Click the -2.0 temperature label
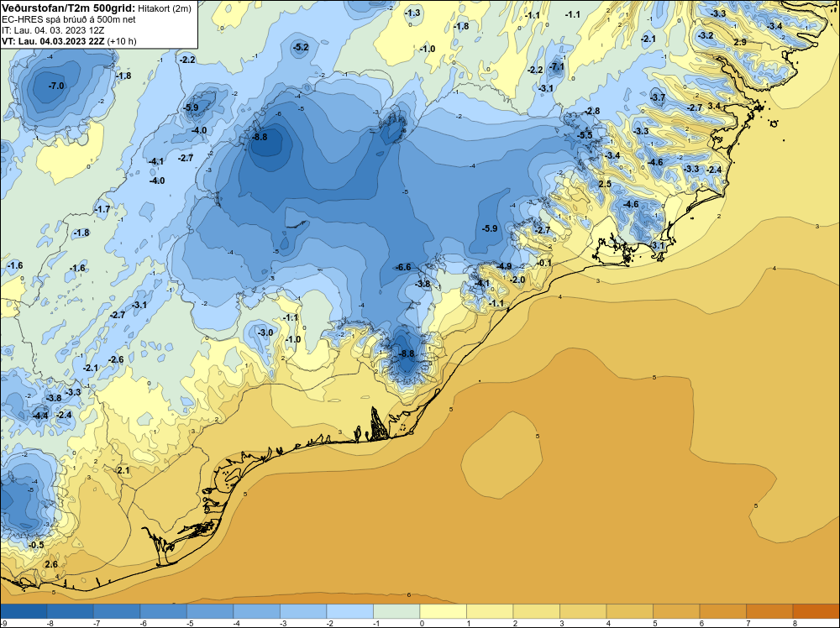840x628 pixels. (x=517, y=280)
